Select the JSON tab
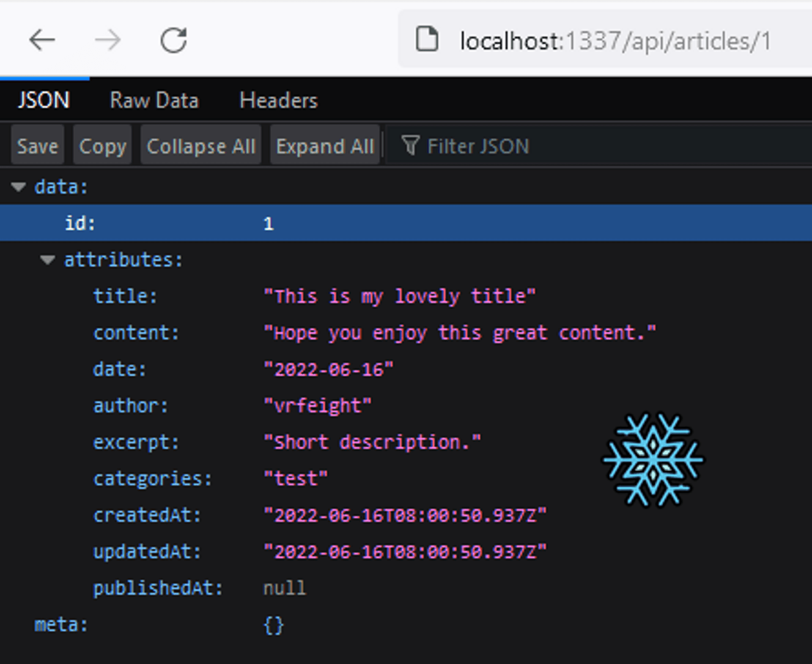 point(44,101)
